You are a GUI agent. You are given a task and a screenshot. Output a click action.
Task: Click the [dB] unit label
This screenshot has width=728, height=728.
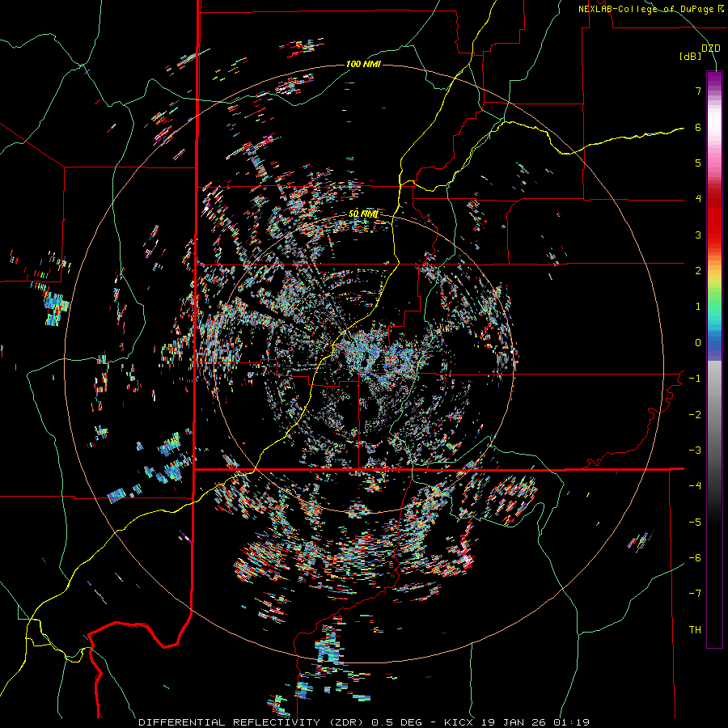point(691,57)
